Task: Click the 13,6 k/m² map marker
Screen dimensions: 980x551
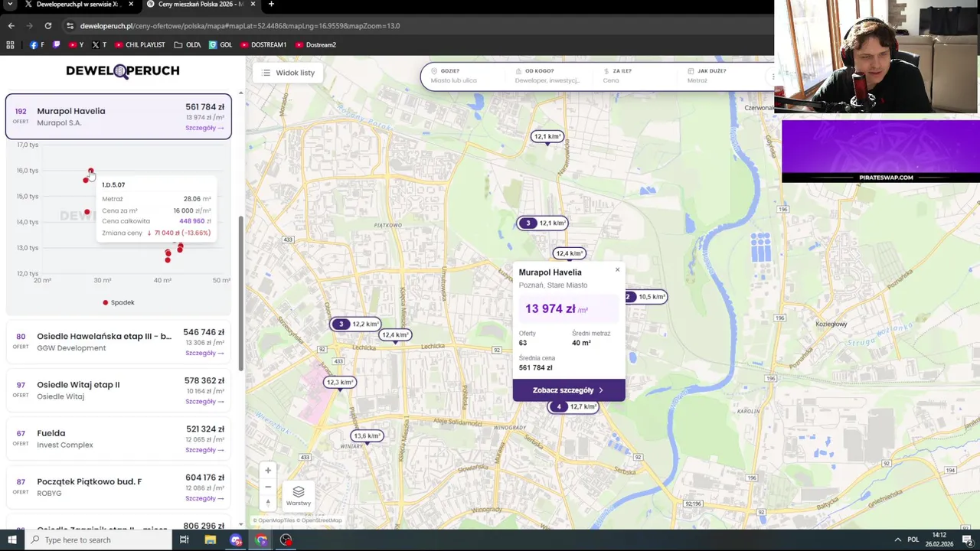Action: coord(366,436)
